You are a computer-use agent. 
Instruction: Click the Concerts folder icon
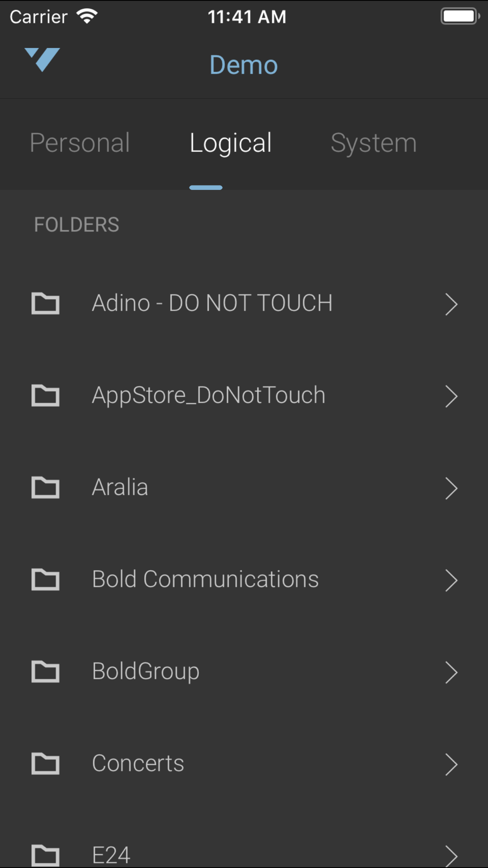45,763
